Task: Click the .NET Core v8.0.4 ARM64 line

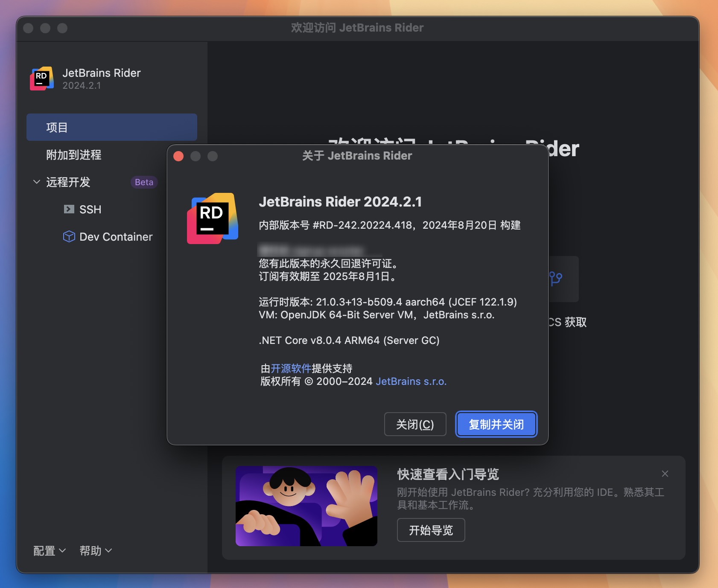Action: pyautogui.click(x=349, y=340)
